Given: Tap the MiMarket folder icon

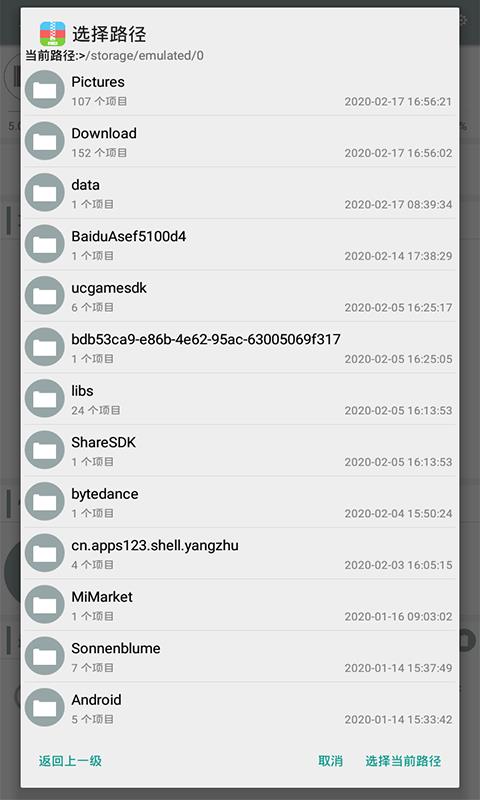Looking at the screenshot, I should click(x=44, y=605).
